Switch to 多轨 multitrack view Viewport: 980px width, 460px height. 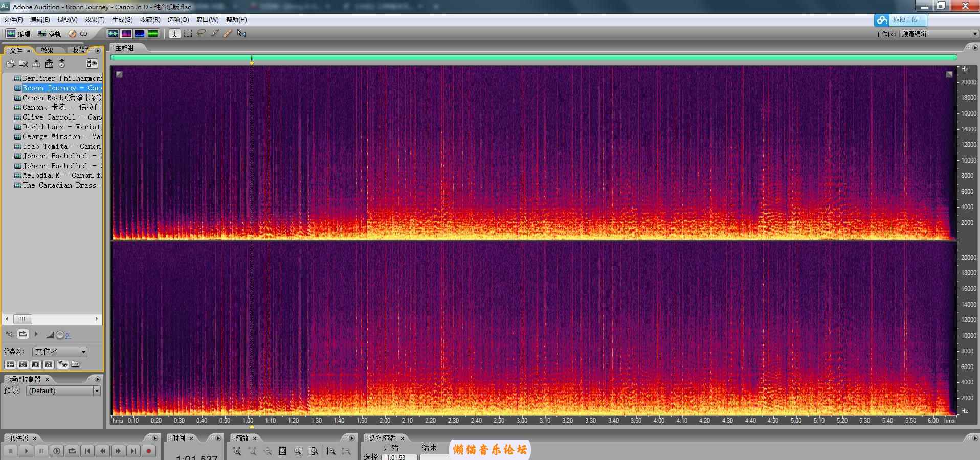49,34
